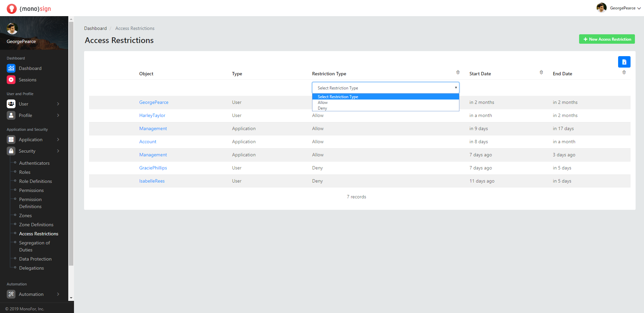Viewport: 644px width, 313px height.
Task: Click the Profile person icon
Action: point(11,115)
